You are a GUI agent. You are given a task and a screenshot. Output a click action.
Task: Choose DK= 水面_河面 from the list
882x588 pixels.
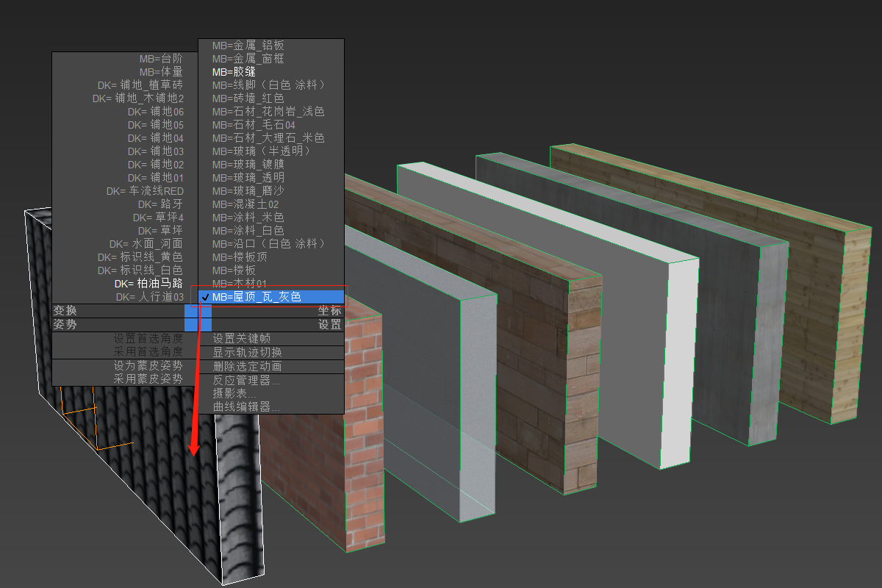click(x=146, y=244)
